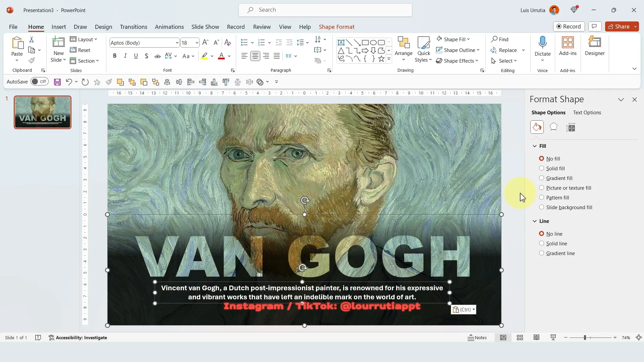Open the Design tab

[103, 27]
